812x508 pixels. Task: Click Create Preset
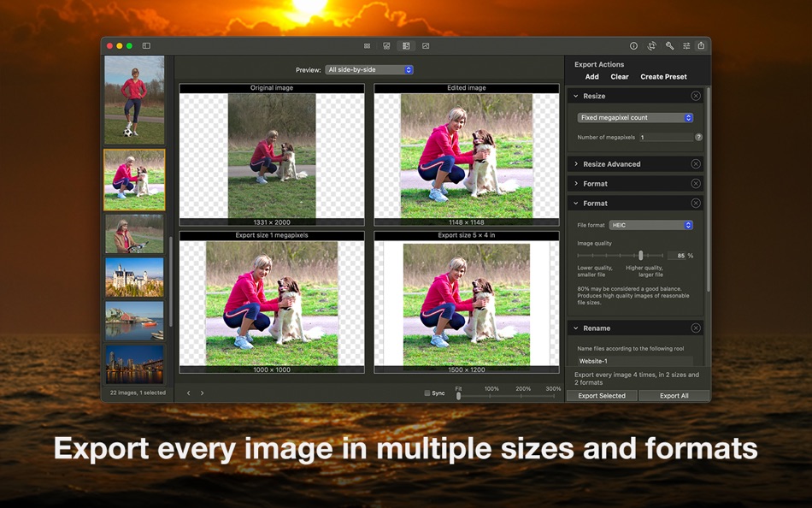pyautogui.click(x=663, y=77)
